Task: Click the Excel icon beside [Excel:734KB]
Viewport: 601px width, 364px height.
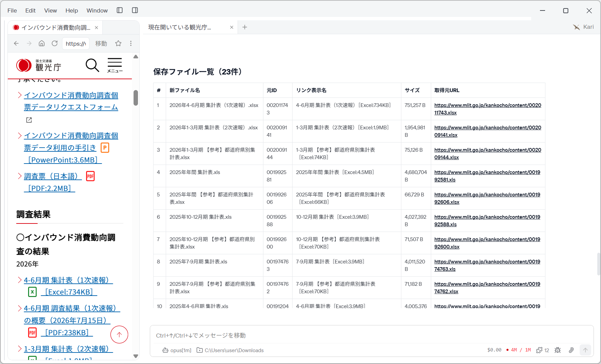Action: click(x=32, y=292)
